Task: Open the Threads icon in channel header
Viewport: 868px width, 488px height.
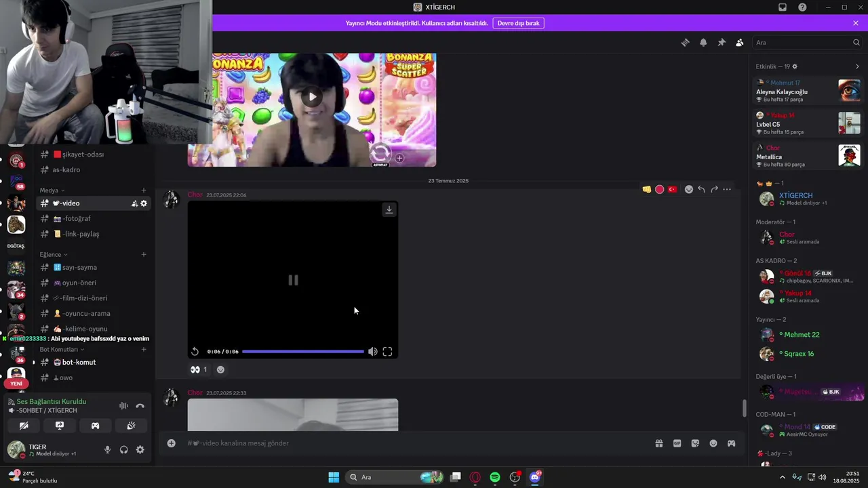Action: (x=685, y=42)
